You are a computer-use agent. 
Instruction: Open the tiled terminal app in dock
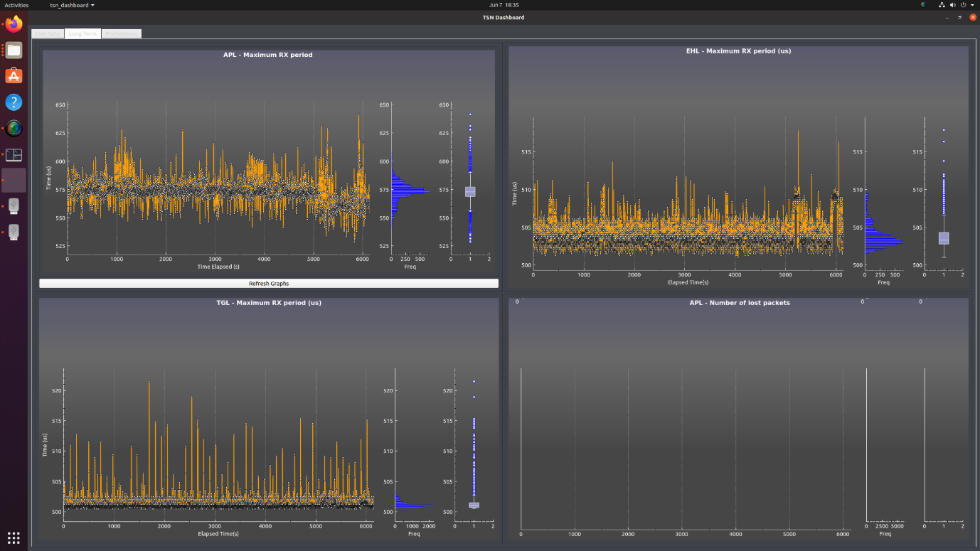[14, 154]
